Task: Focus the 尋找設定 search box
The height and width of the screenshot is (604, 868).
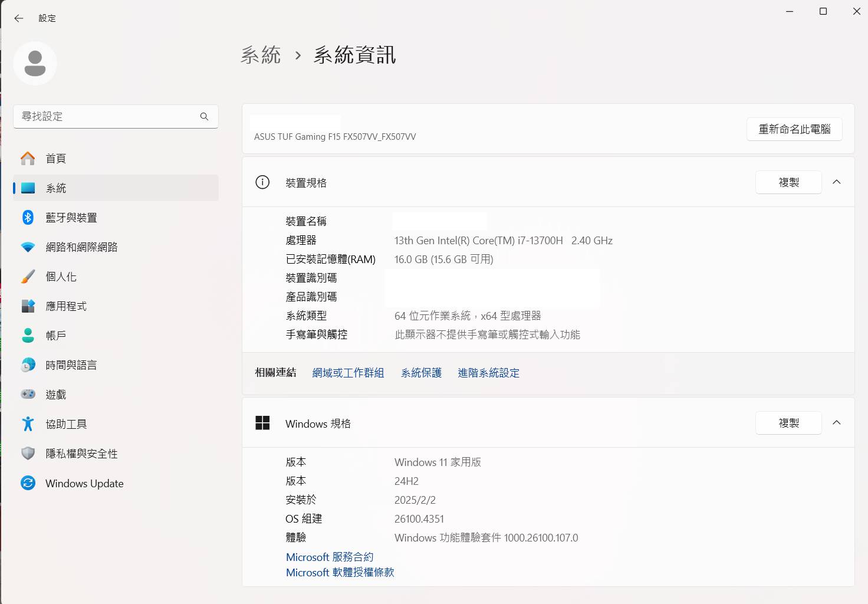Action: pos(116,116)
